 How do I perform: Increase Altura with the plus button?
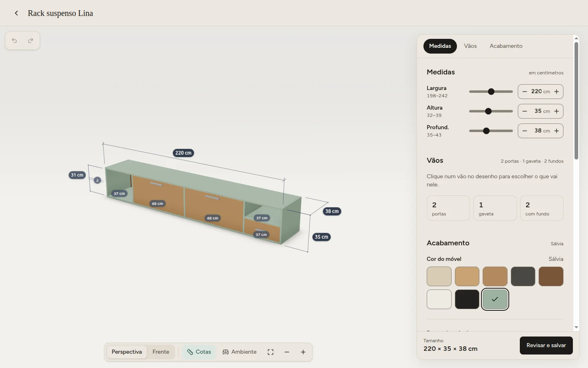click(x=557, y=111)
